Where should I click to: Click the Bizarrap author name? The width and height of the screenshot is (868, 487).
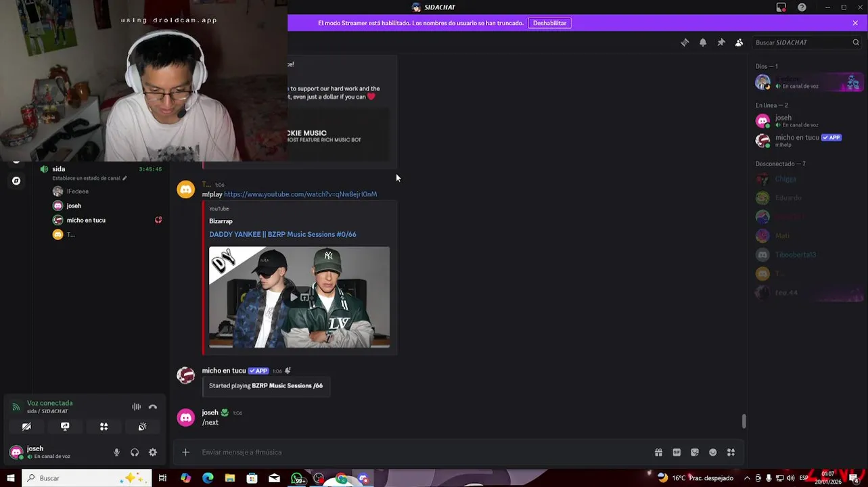click(221, 221)
